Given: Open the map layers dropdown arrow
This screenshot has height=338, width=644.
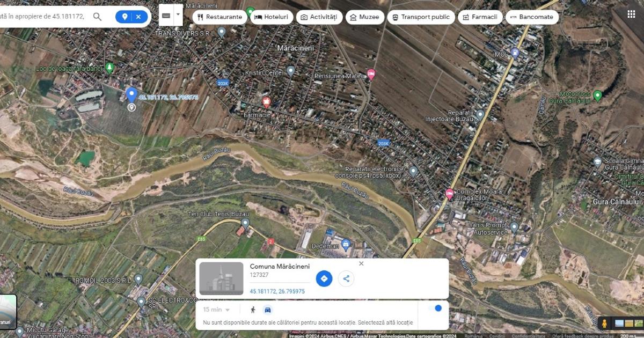Looking at the screenshot, I should point(178,14).
